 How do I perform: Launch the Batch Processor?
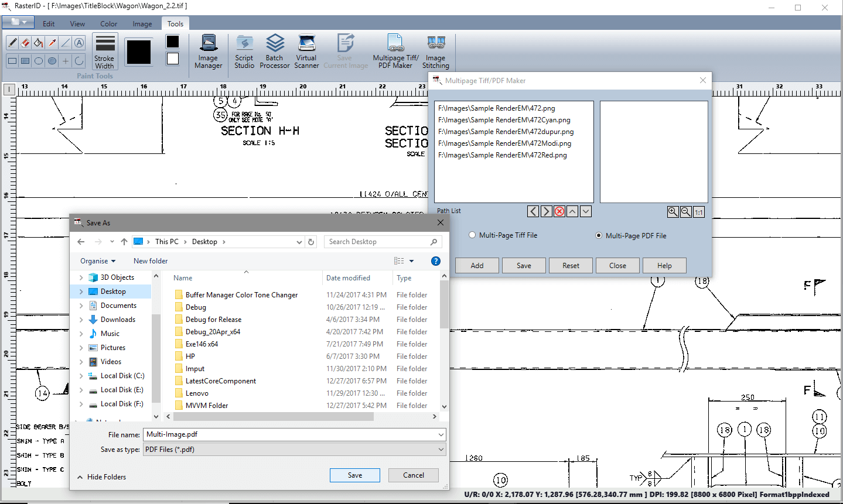274,52
